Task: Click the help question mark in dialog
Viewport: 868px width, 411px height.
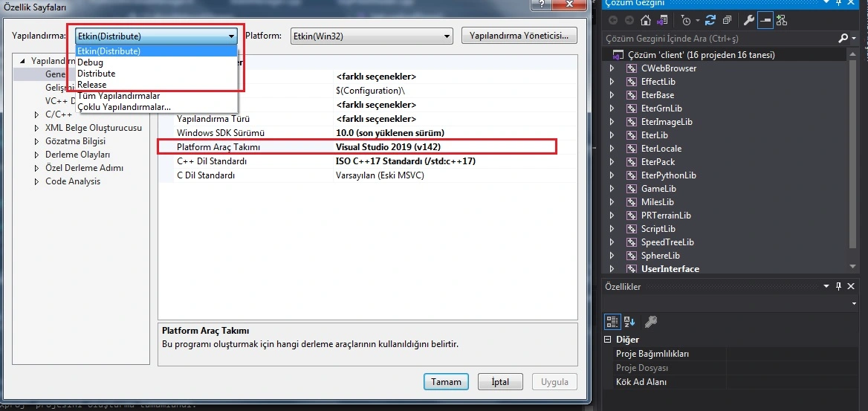Action: [540, 3]
